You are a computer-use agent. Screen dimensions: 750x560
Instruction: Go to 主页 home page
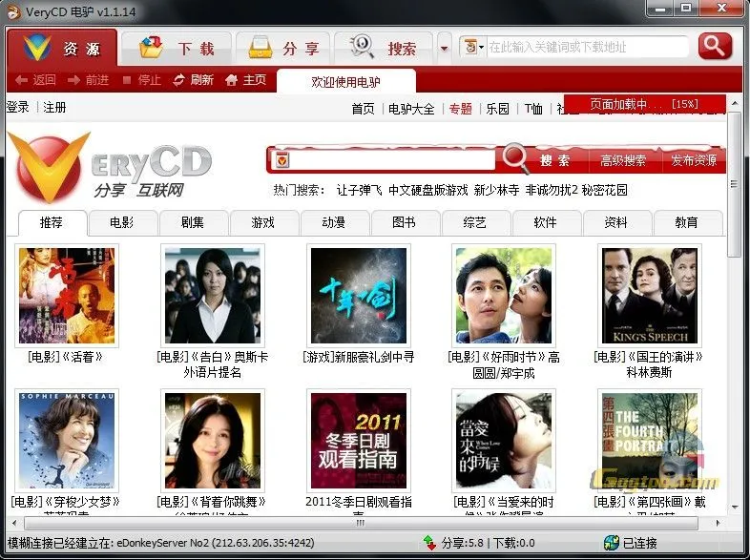click(245, 80)
